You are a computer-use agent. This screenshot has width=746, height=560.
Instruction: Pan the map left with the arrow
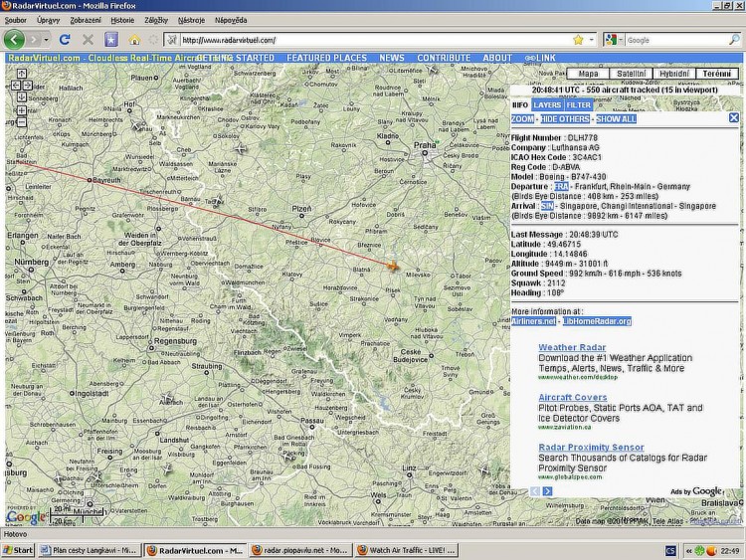(x=15, y=86)
